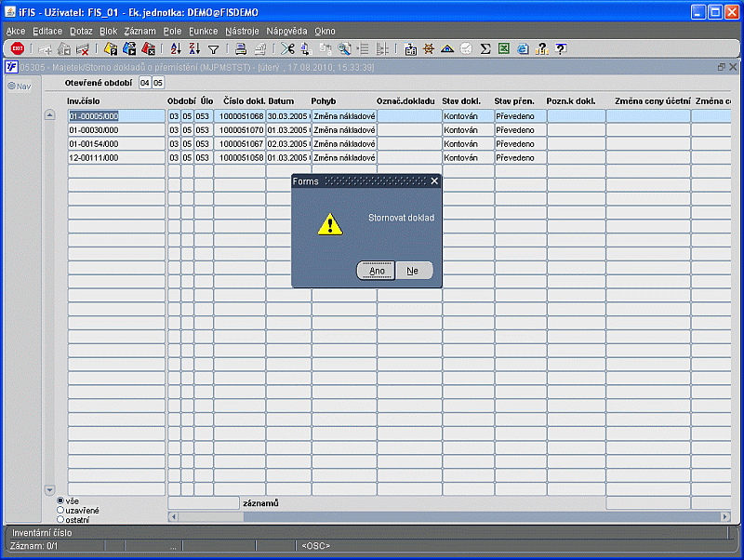744x560 pixels.
Task: Click the Sigma sum icon
Action: click(x=485, y=48)
